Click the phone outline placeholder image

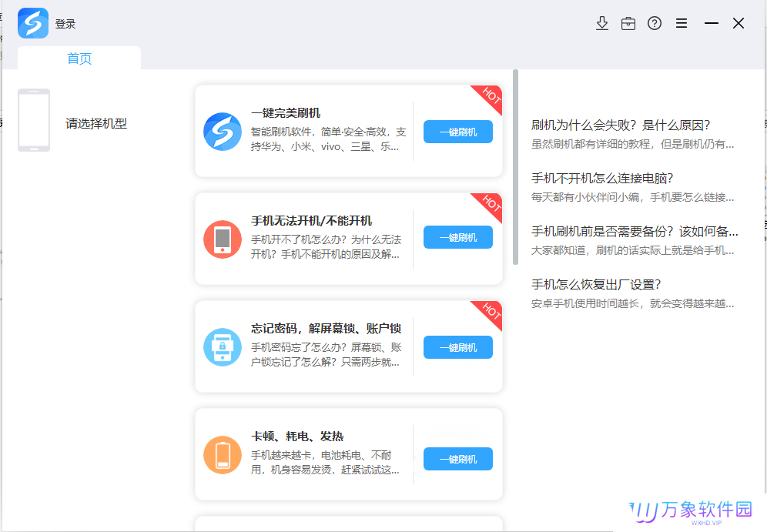point(34,120)
